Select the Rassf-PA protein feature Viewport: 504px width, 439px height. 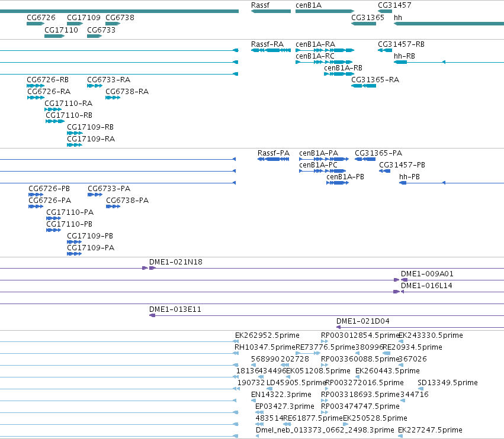pos(273,159)
